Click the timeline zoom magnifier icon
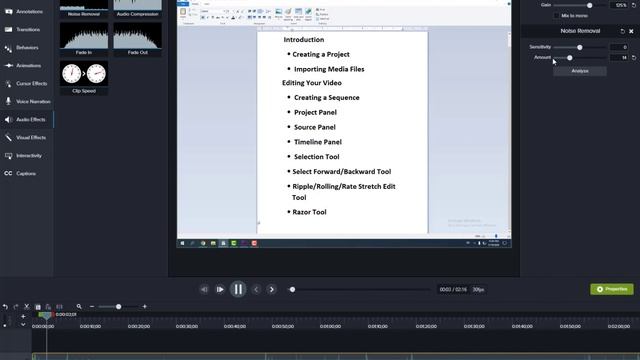Viewport: 640px width, 360px height. click(x=79, y=307)
